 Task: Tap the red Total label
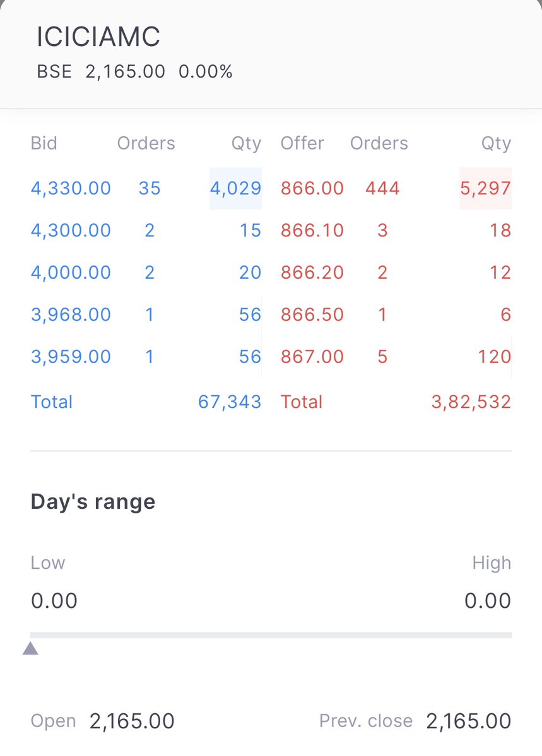[302, 402]
